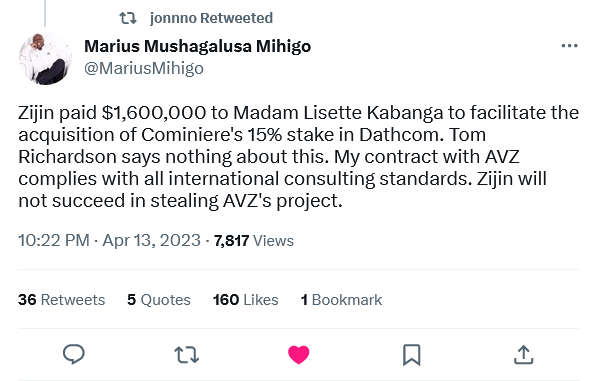The height and width of the screenshot is (381, 598).
Task: Open the share upload icon
Action: [524, 354]
